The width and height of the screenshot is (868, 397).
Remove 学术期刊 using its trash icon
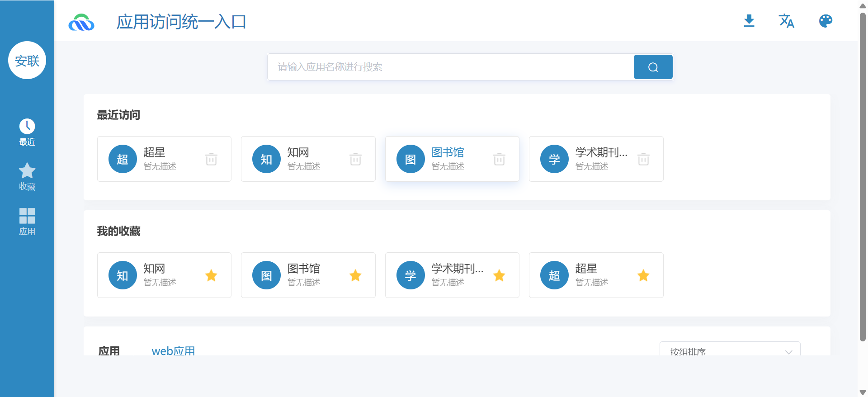[x=643, y=159]
